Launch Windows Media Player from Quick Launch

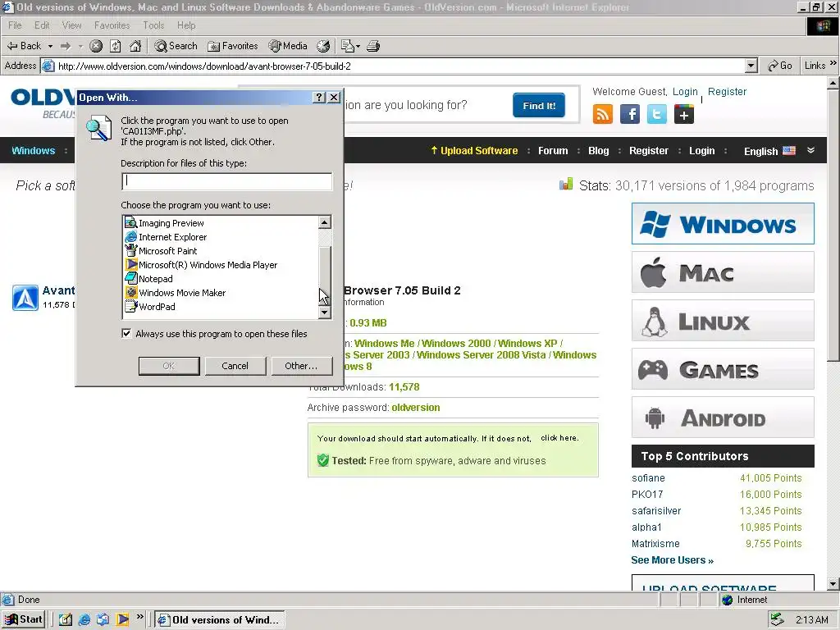(123, 619)
